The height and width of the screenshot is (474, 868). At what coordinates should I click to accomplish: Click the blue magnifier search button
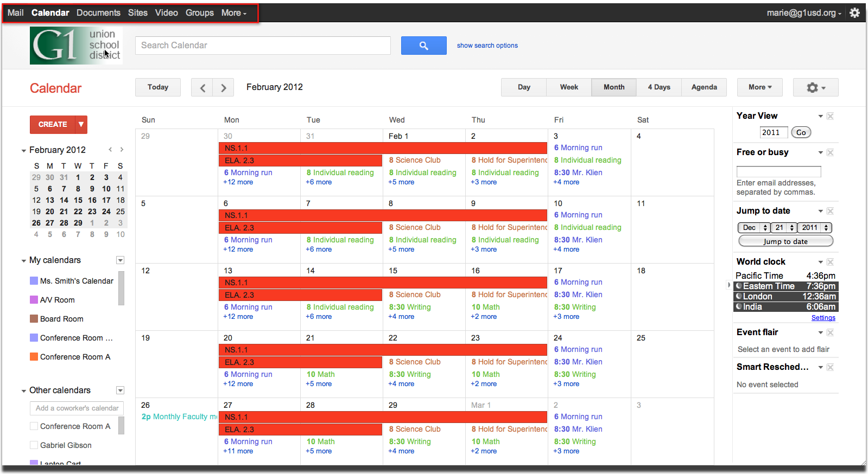(423, 46)
